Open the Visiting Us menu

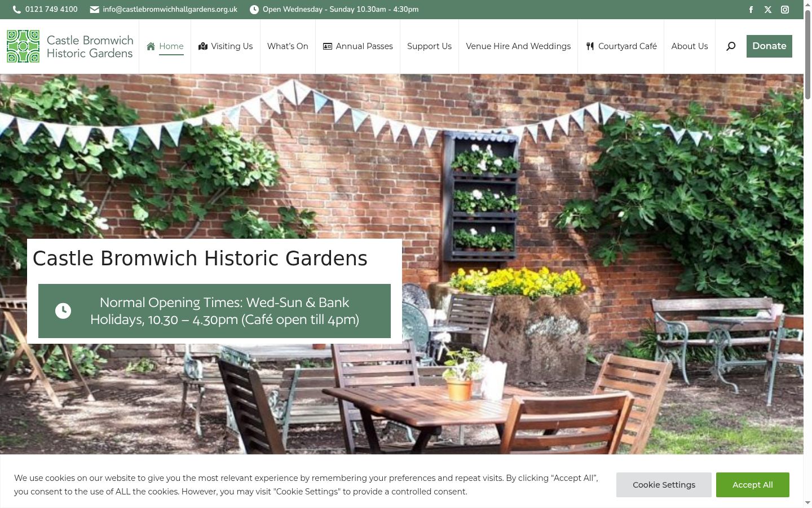[x=226, y=46]
